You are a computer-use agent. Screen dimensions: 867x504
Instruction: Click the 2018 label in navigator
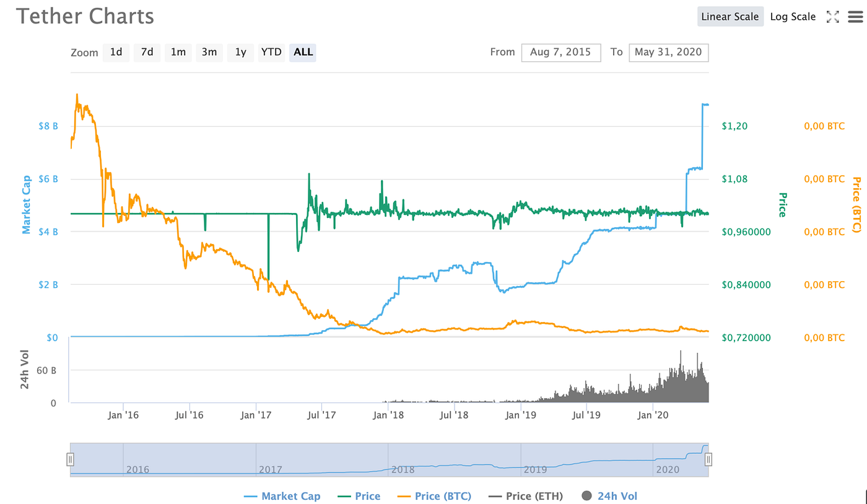(403, 469)
